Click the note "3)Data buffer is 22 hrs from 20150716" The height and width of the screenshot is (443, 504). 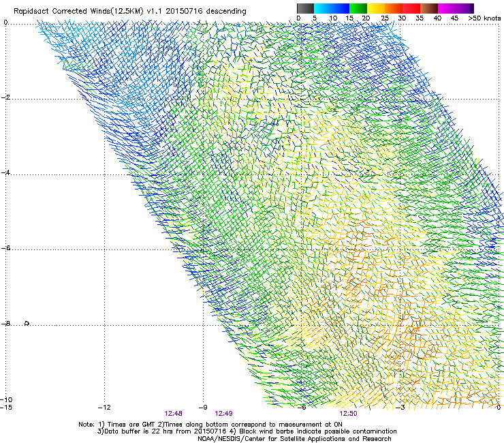[161, 431]
